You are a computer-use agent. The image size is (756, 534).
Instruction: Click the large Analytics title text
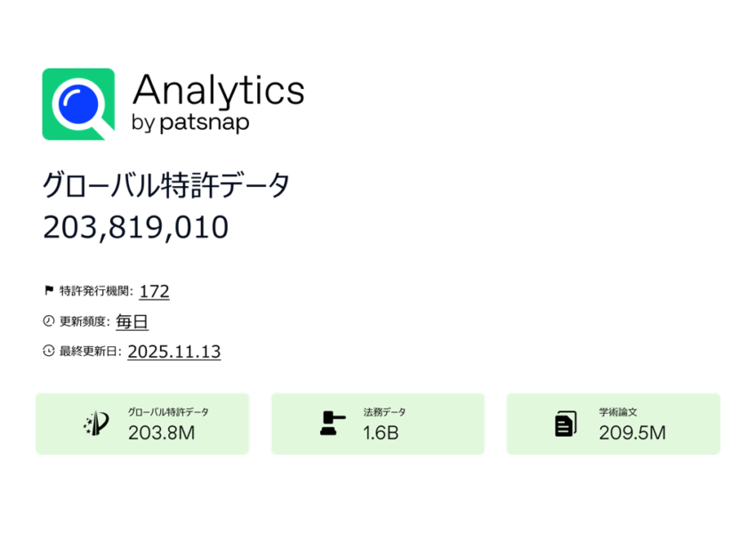[x=218, y=90]
